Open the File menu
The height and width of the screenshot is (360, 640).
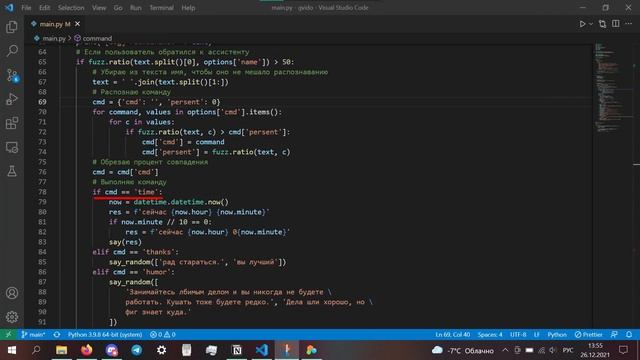click(x=26, y=8)
